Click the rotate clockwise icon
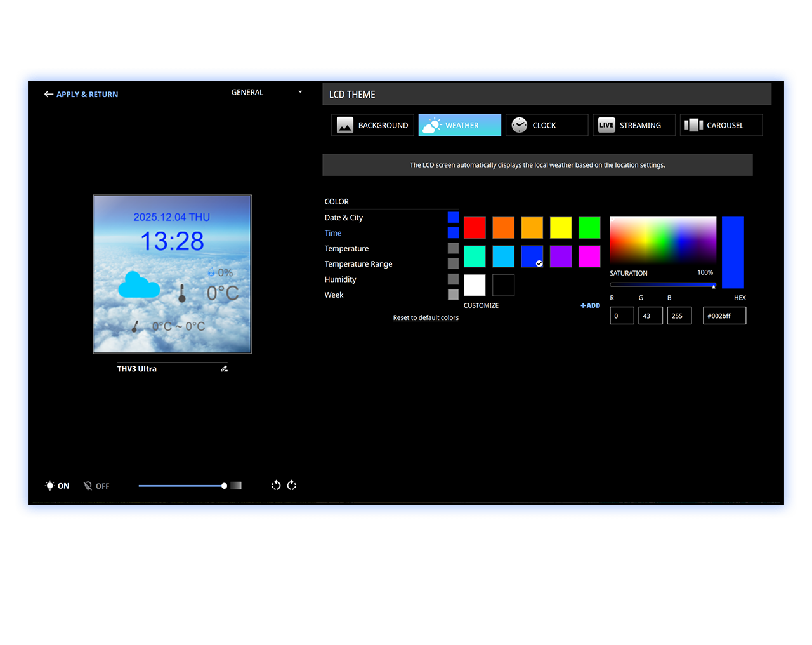 (x=292, y=486)
